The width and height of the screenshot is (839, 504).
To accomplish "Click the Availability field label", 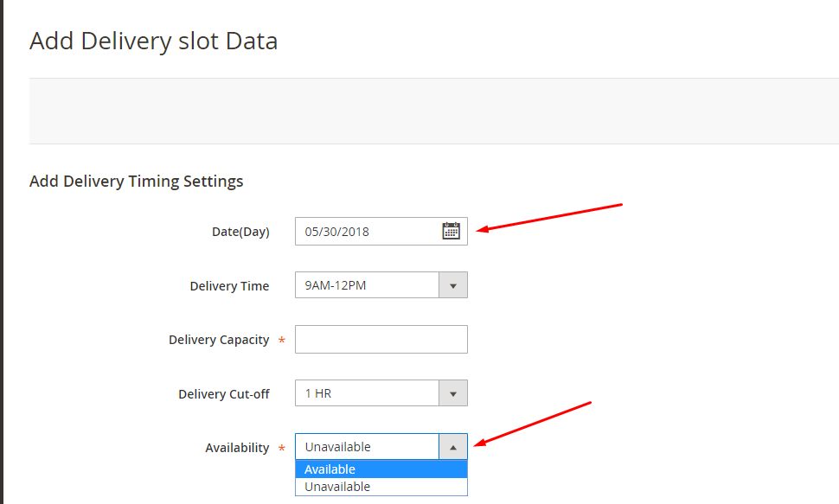I will (x=237, y=448).
